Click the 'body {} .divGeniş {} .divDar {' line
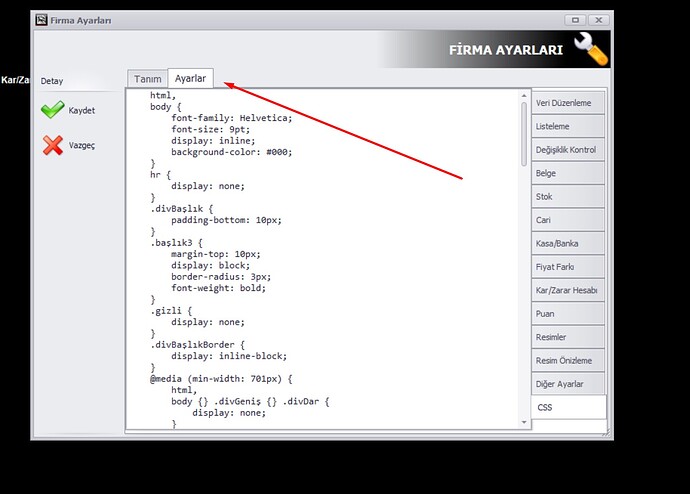Viewport: 690px width, 494px height. pyautogui.click(x=250, y=402)
